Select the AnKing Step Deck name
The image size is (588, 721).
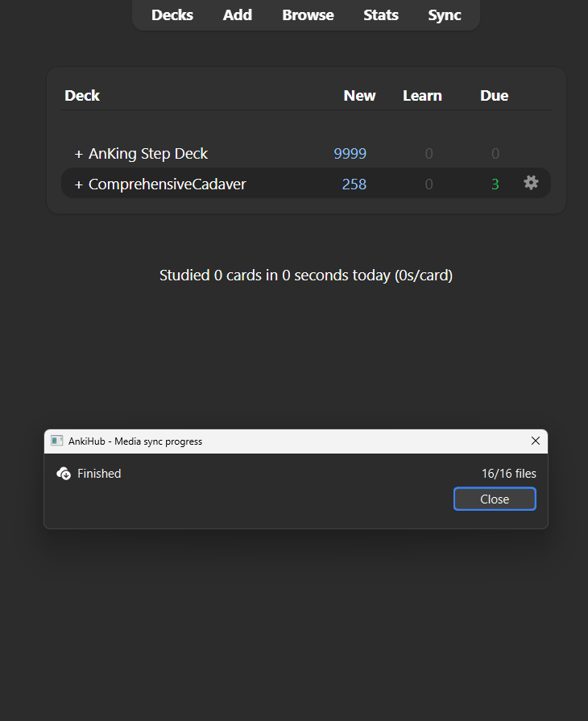click(x=148, y=154)
